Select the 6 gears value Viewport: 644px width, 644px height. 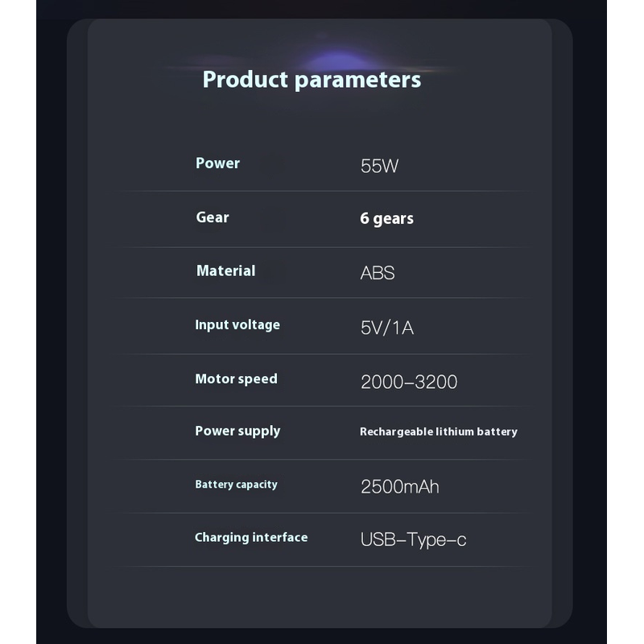click(x=386, y=219)
